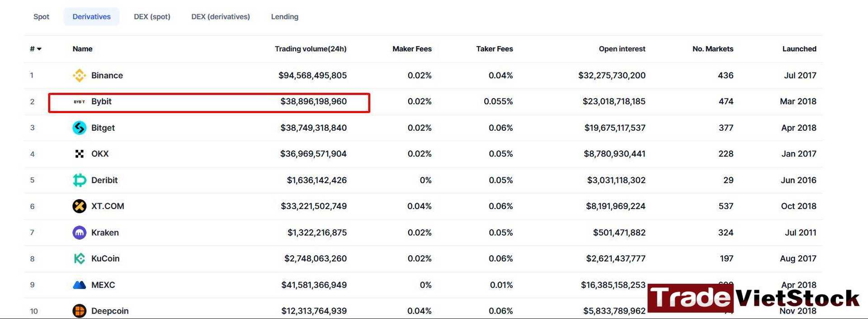Viewport: 868px width, 319px height.
Task: Click the Kraken logo icon
Action: click(79, 233)
